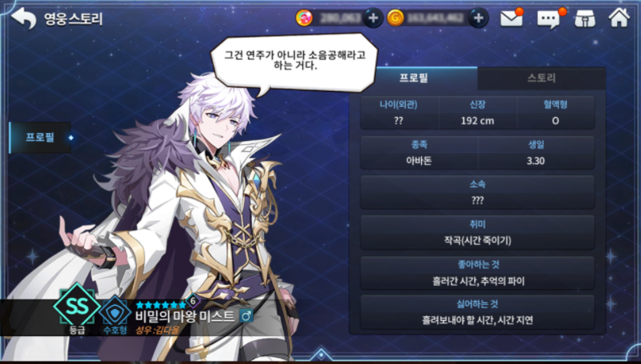Tap the pink gem currency icon
Image resolution: width=641 pixels, height=364 pixels.
click(x=304, y=18)
